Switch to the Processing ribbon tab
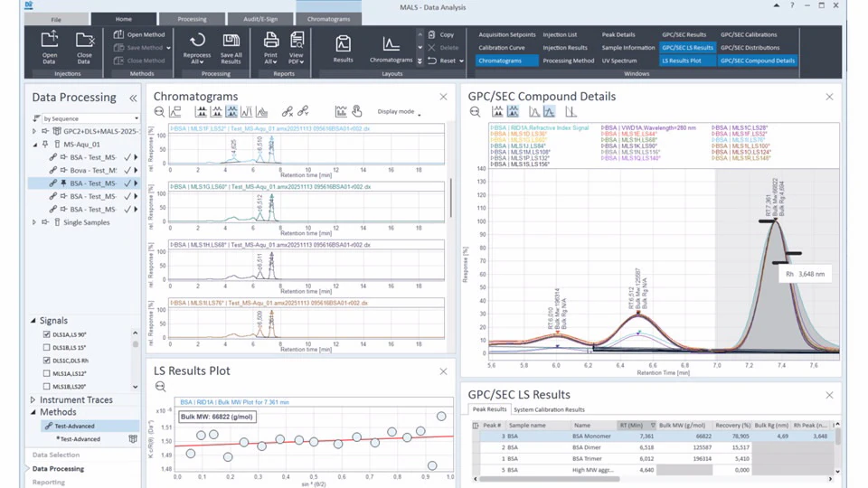The height and width of the screenshot is (488, 868). coord(191,18)
